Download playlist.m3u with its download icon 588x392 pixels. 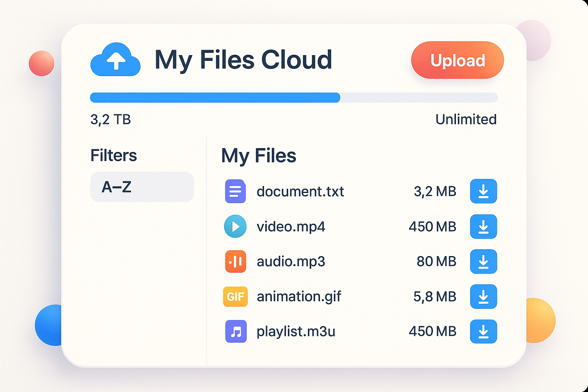[x=483, y=332]
